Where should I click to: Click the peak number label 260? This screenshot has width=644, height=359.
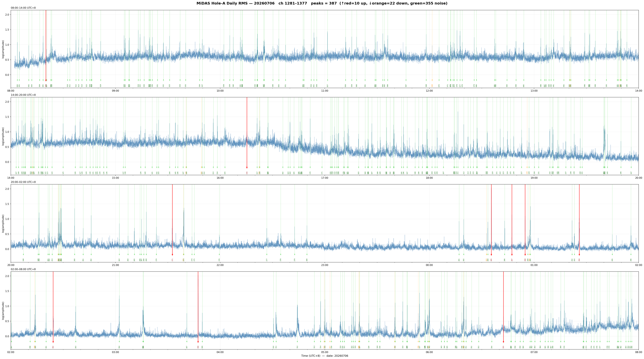(75, 260)
